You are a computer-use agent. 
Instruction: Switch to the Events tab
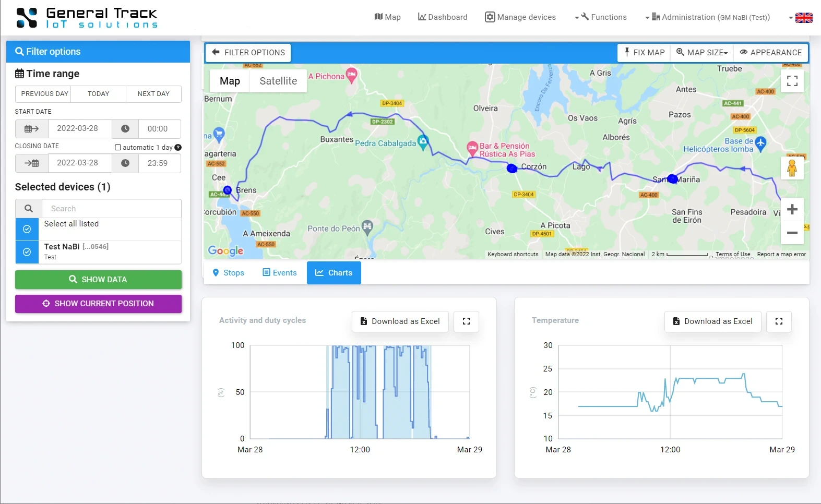(279, 273)
